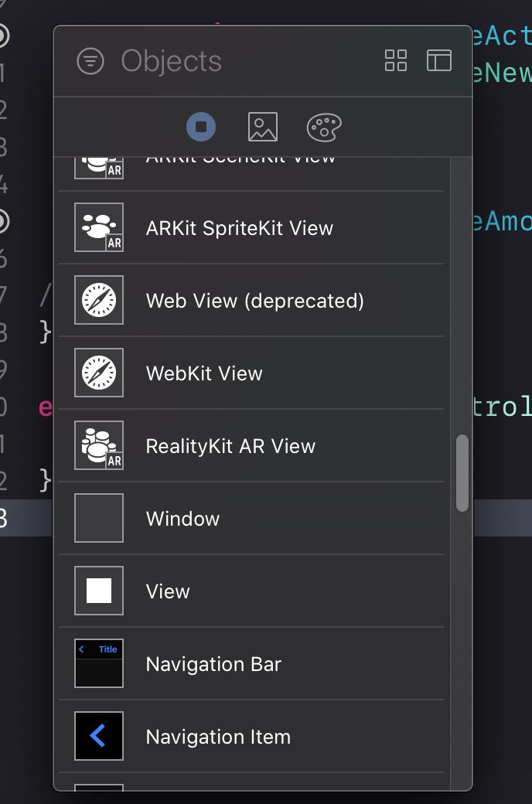This screenshot has width=532, height=804.
Task: Select the View label text
Action: click(x=168, y=591)
